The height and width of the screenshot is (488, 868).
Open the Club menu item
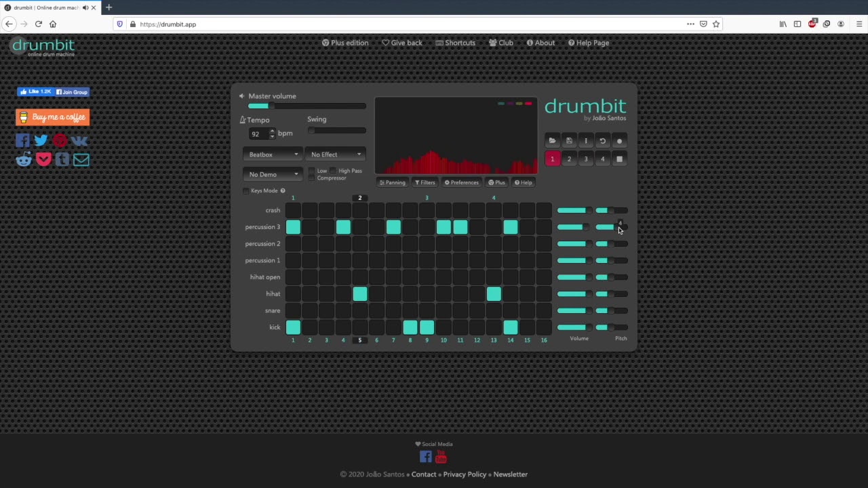[501, 43]
